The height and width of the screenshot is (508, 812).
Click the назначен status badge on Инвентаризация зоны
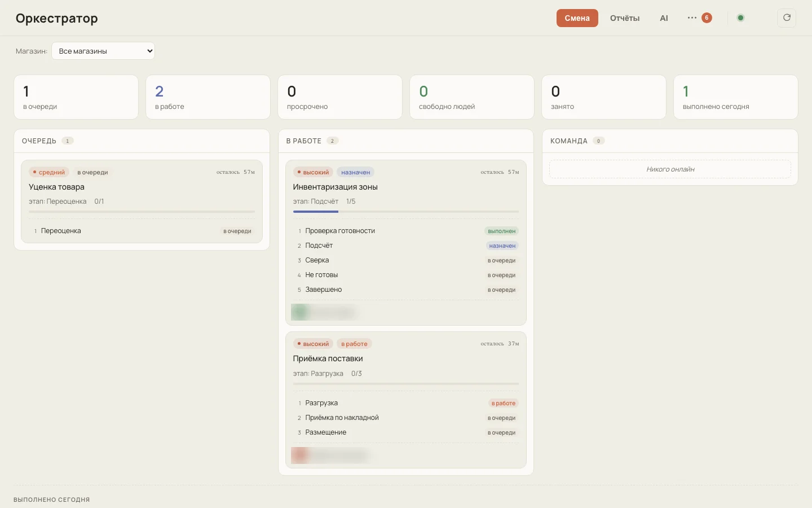point(356,172)
